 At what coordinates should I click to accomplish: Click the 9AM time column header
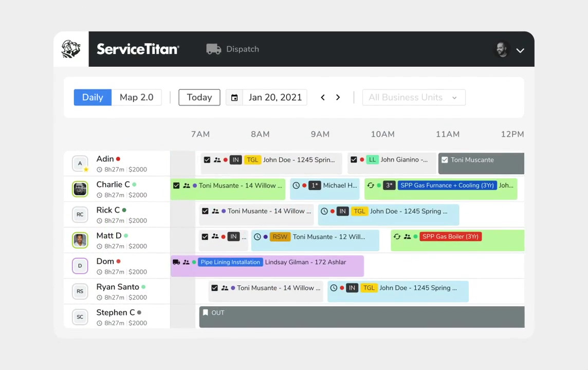click(320, 134)
